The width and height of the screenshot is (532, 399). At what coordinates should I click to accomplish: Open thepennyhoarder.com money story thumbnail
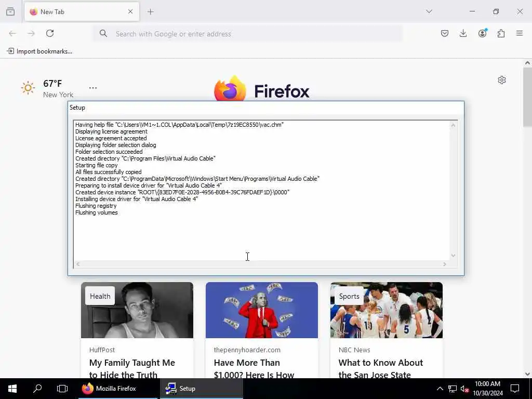(x=262, y=310)
